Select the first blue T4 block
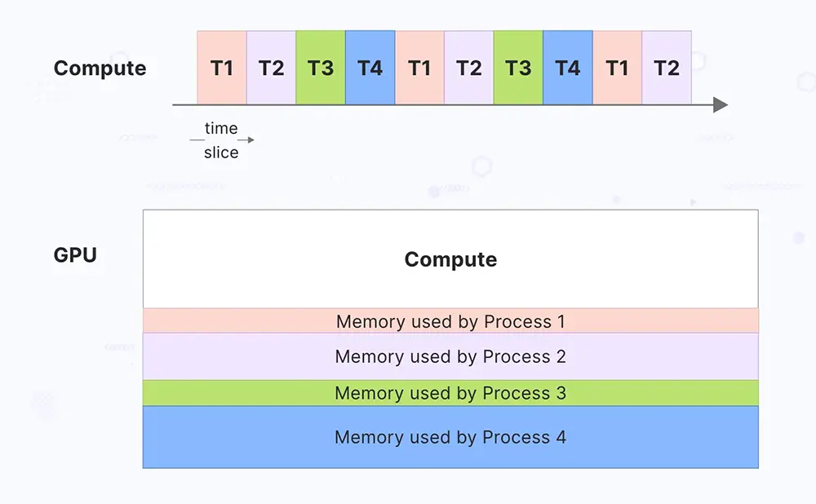 tap(370, 68)
